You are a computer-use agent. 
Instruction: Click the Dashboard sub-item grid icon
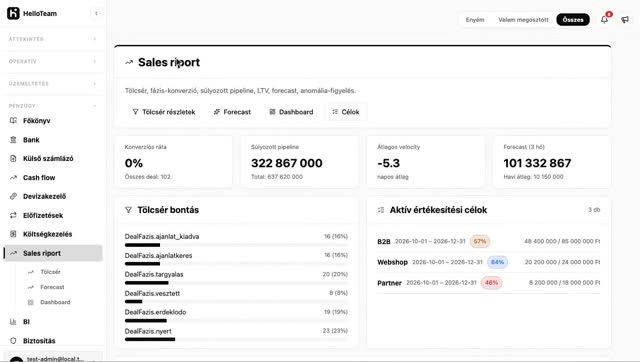coord(31,302)
